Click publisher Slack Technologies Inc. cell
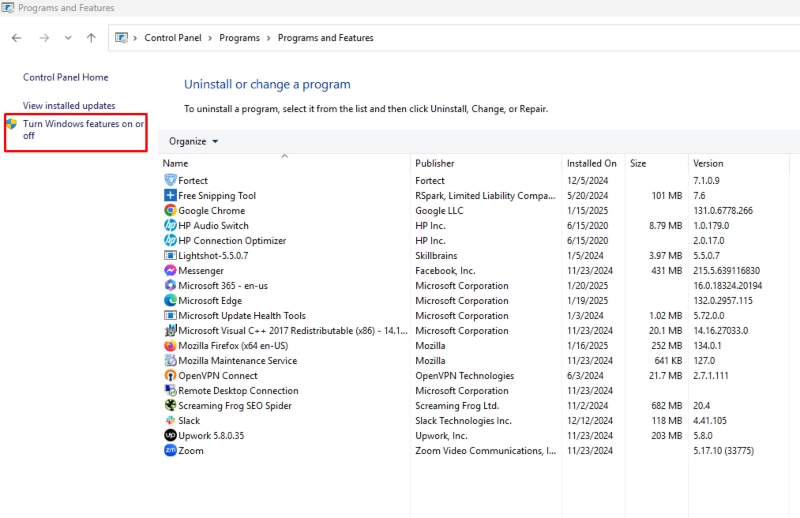The height and width of the screenshot is (518, 800). 463,421
